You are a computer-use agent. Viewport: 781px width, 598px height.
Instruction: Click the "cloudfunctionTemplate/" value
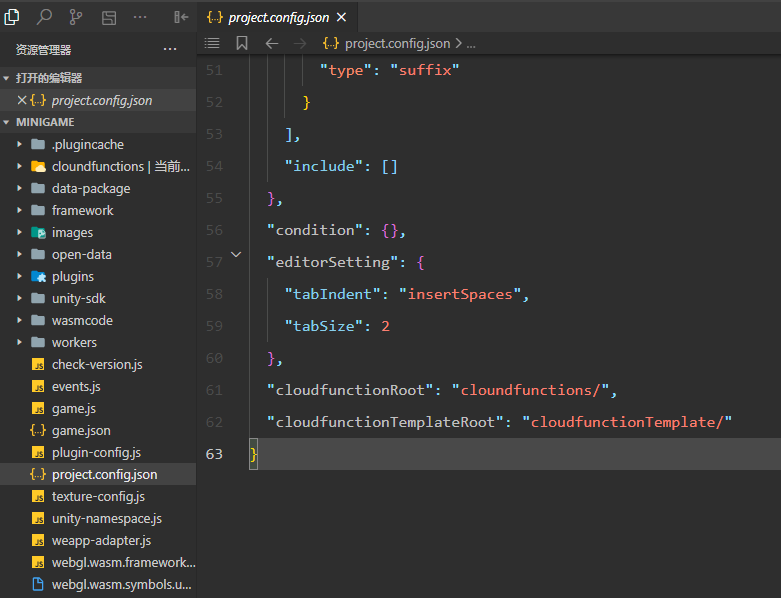pos(627,422)
